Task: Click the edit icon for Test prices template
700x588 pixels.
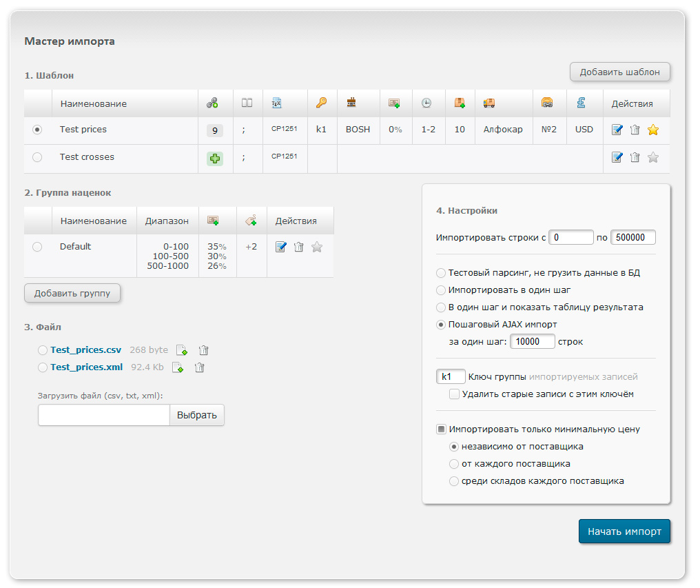Action: tap(617, 130)
